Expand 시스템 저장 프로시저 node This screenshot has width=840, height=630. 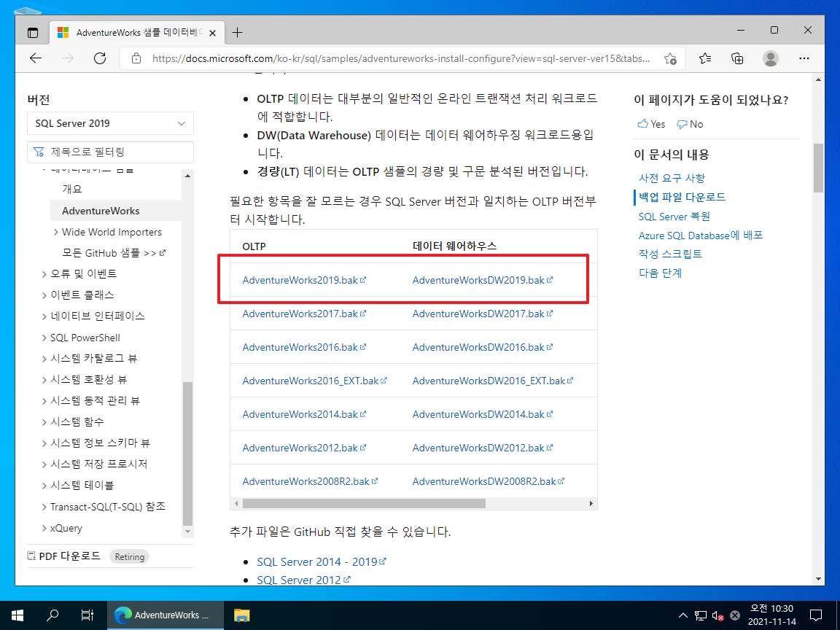(44, 464)
